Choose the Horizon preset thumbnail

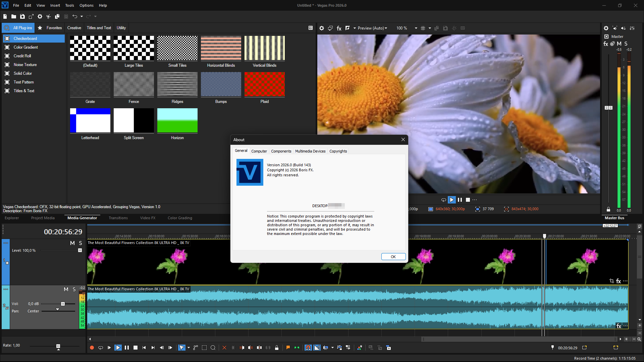point(177,121)
